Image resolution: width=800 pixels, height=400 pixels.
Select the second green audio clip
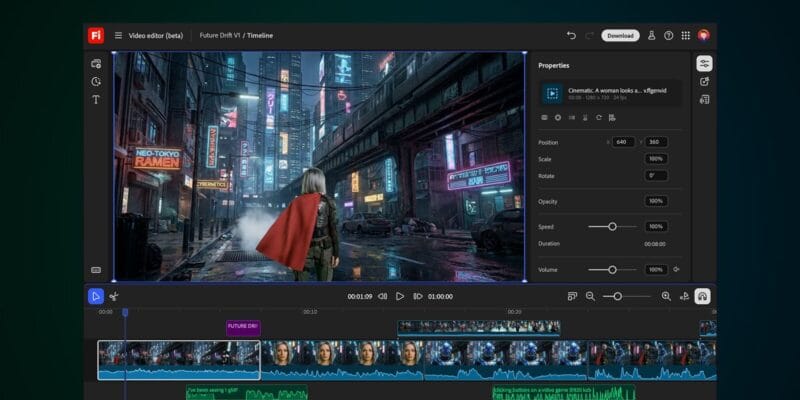tap(564, 392)
